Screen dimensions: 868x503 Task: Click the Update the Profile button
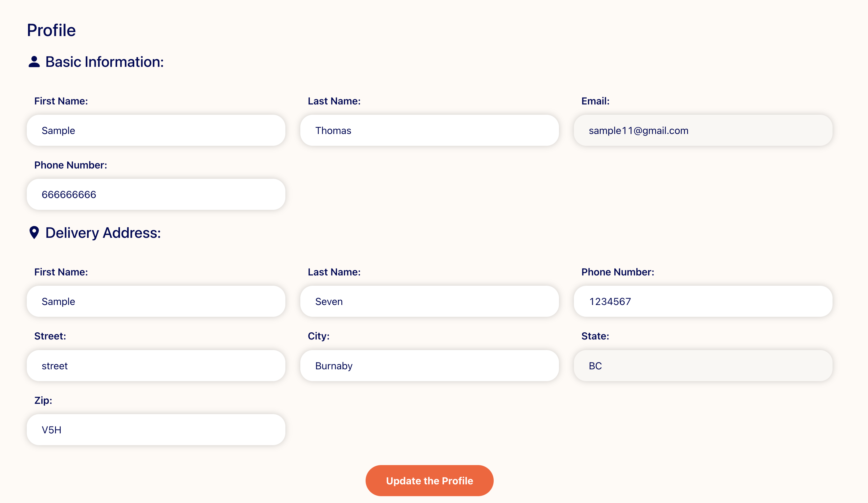[x=429, y=481]
